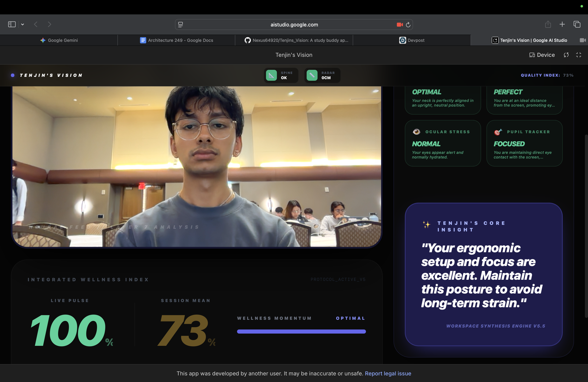
Task: Click the RADAR 0CM status badge
Action: point(322,75)
